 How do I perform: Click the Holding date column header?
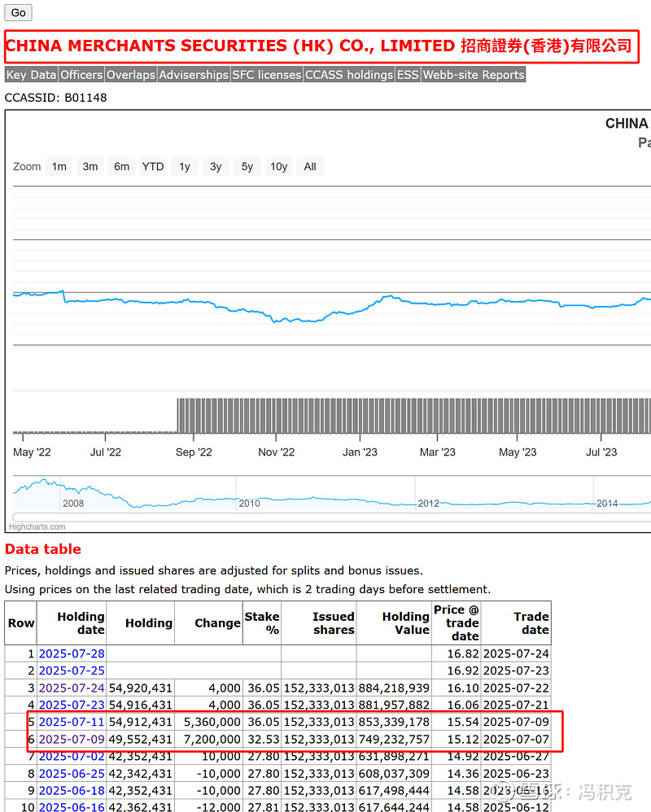click(x=72, y=623)
